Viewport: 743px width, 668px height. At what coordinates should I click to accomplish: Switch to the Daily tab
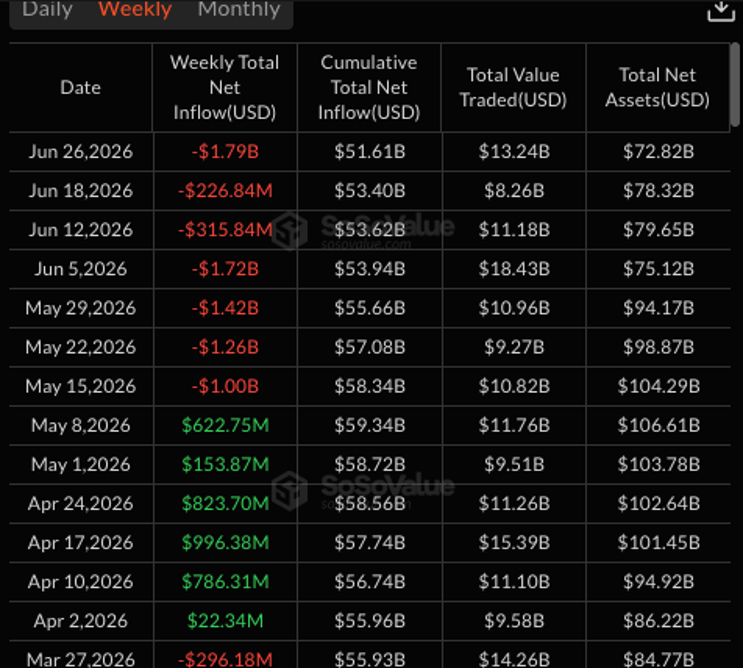click(x=47, y=9)
